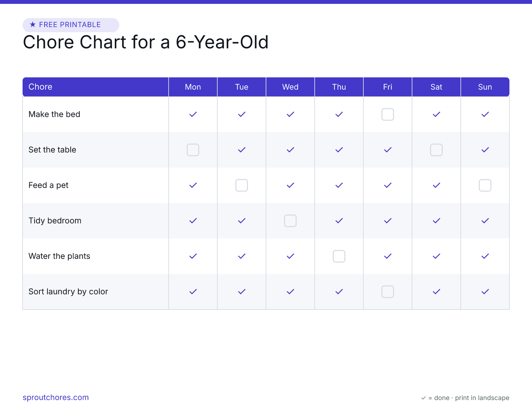This screenshot has width=532, height=411.
Task: Click the Tidy bedroom Thursday checkmark
Action: coord(339,221)
